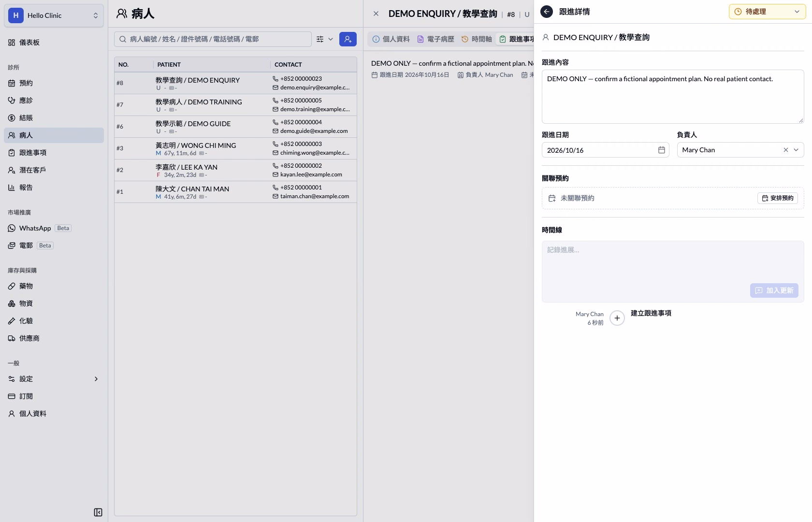
Task: Click 安排預約 button
Action: point(778,198)
